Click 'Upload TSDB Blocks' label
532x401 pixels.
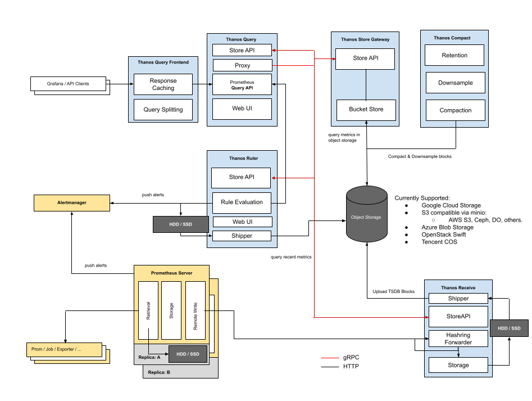click(x=394, y=292)
